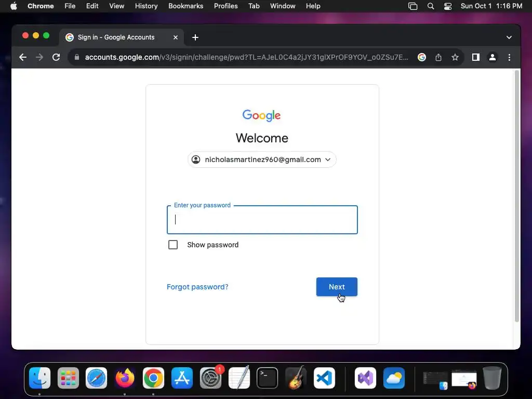This screenshot has height=399, width=532.
Task: Open Visual Studio from the Dock
Action: pyautogui.click(x=365, y=378)
